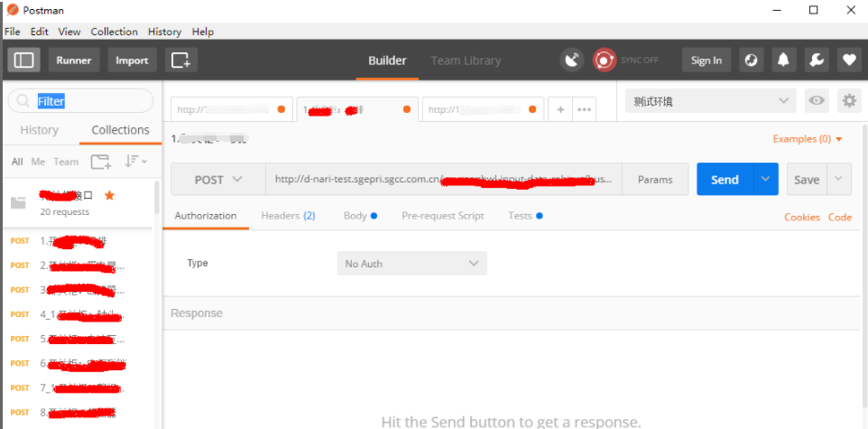Select the third open request tab
This screenshot has width=868, height=429.
[483, 109]
